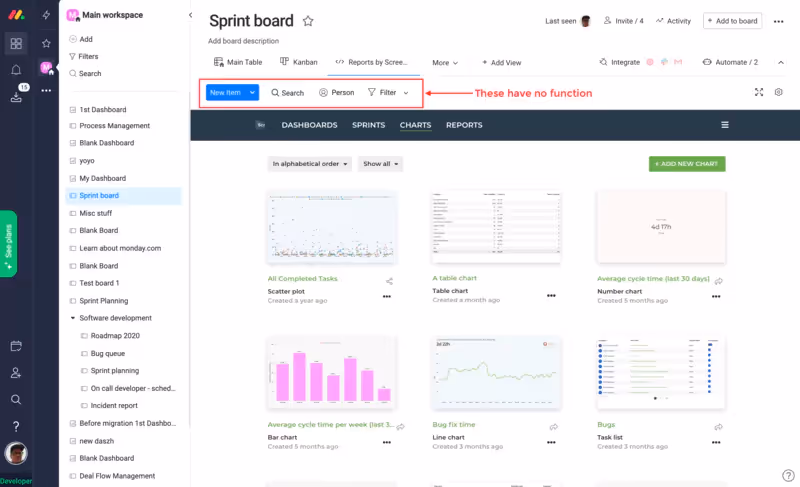Select the CHARTS tab
The height and width of the screenshot is (487, 800).
(415, 125)
